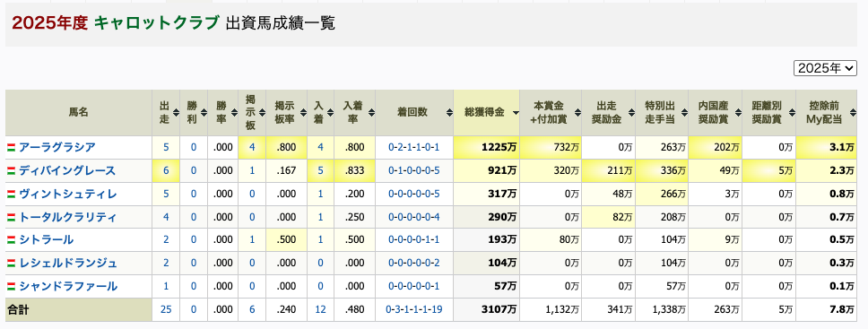
Task: Open 着回数 link 0-1-0-0-0-5 for ディバイングレース
Action: pyautogui.click(x=414, y=170)
